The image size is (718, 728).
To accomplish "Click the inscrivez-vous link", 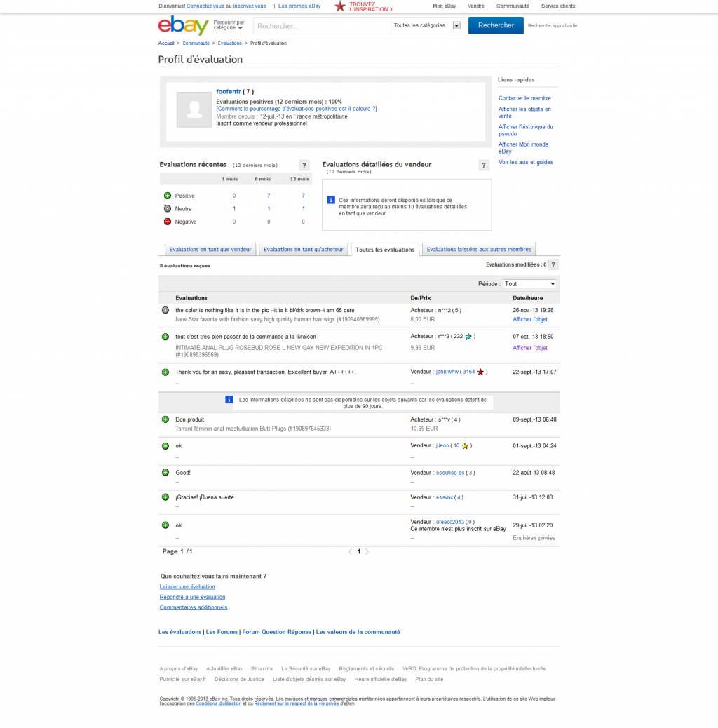I will pyautogui.click(x=250, y=6).
